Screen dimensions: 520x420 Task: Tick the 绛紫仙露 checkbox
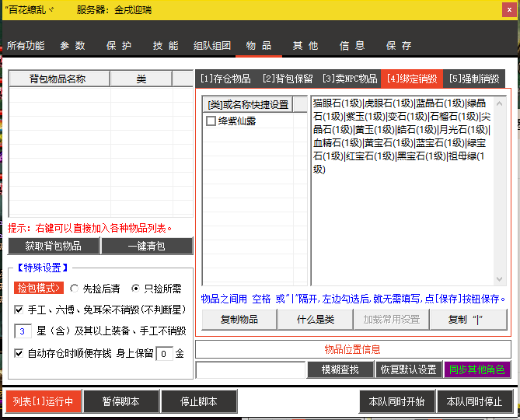[x=211, y=121]
